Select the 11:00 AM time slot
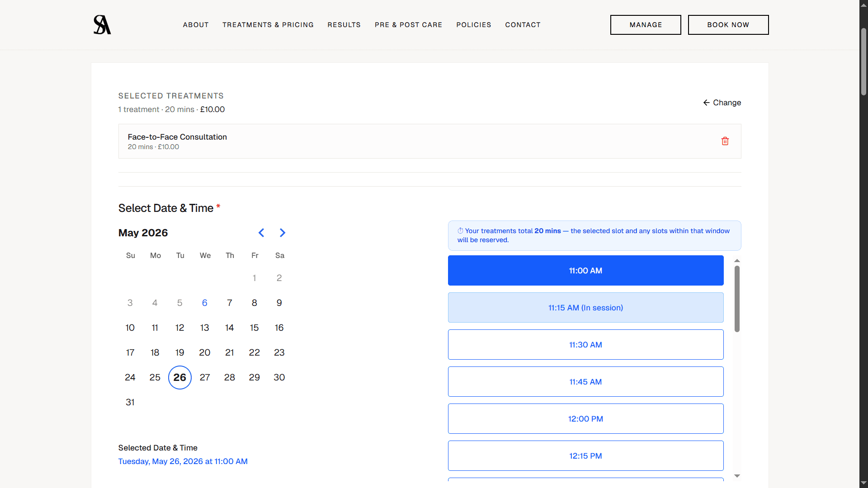The image size is (868, 488). (585, 270)
